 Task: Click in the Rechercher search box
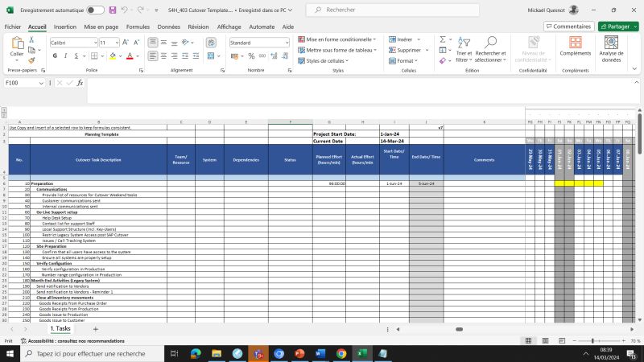click(393, 10)
